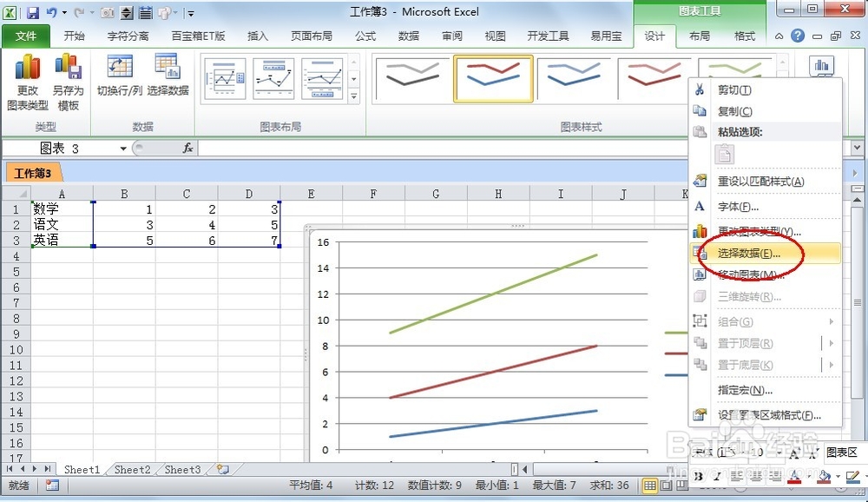Viewport: 868px width, 502px height.
Task: Apply highlighted red-blue chart style
Action: pos(493,79)
